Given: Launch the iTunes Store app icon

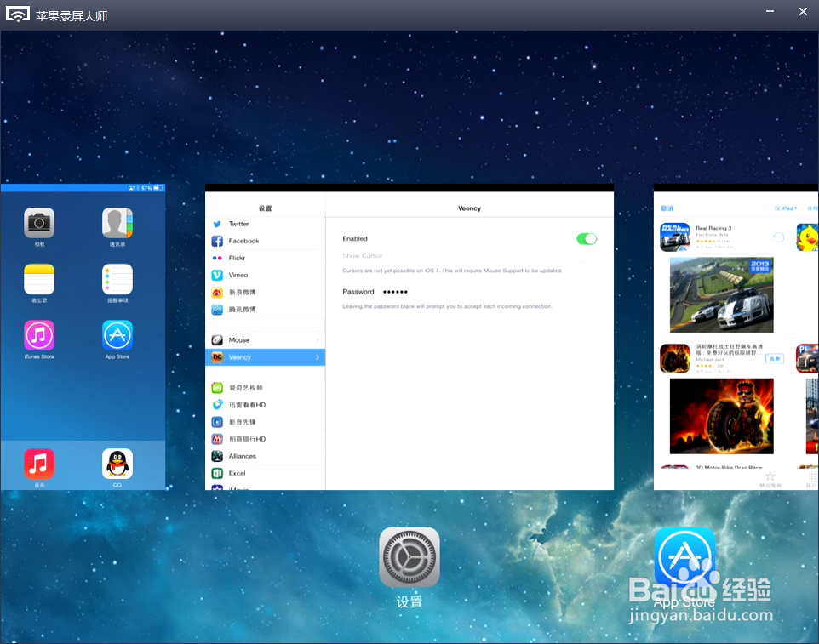Looking at the screenshot, I should point(39,335).
